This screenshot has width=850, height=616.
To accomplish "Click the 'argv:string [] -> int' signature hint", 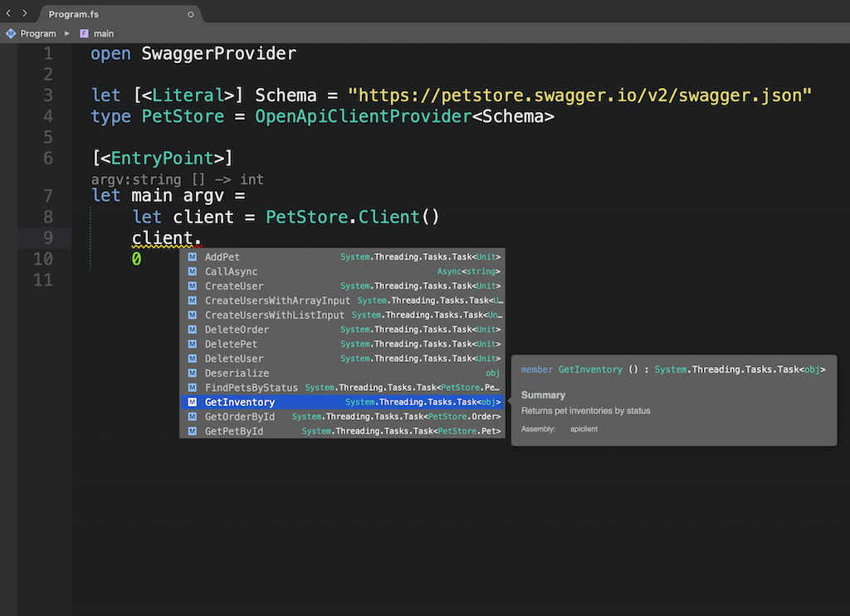I will [178, 179].
